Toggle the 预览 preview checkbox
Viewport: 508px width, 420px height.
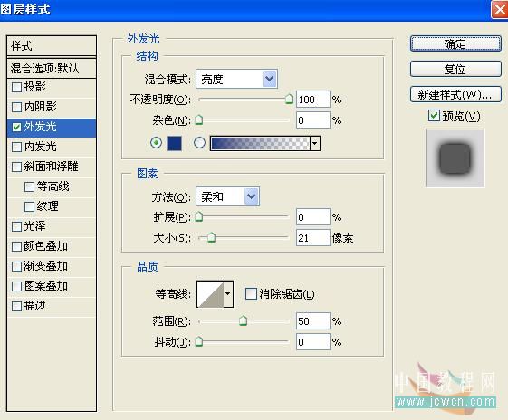click(x=434, y=116)
